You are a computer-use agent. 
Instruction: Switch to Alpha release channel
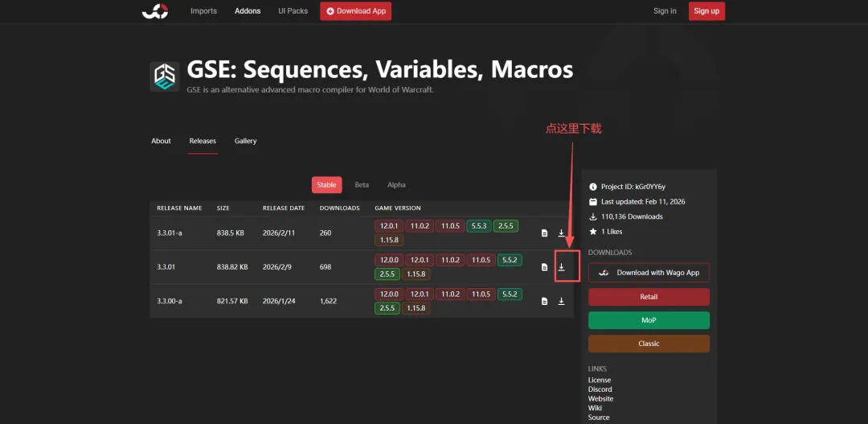click(x=396, y=185)
